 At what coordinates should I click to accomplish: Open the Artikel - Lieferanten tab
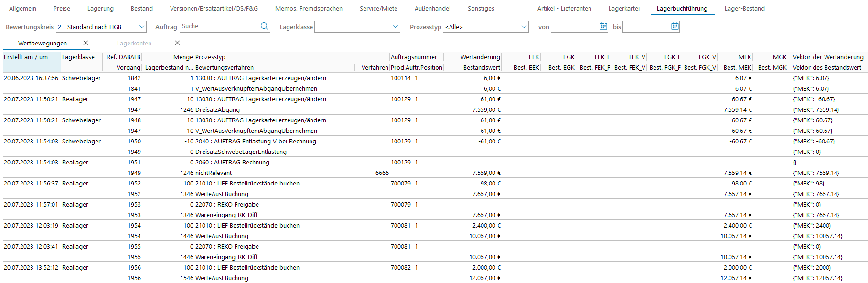(564, 8)
